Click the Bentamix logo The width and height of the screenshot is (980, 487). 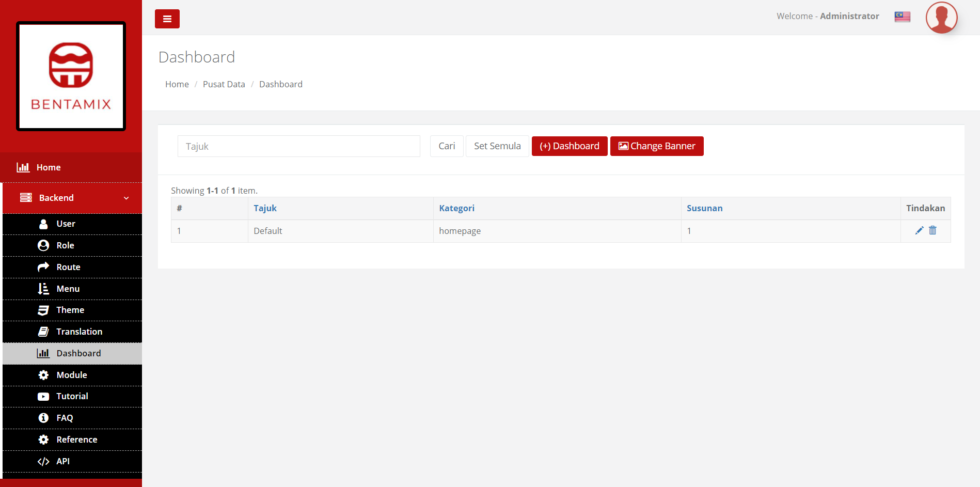pos(71,76)
